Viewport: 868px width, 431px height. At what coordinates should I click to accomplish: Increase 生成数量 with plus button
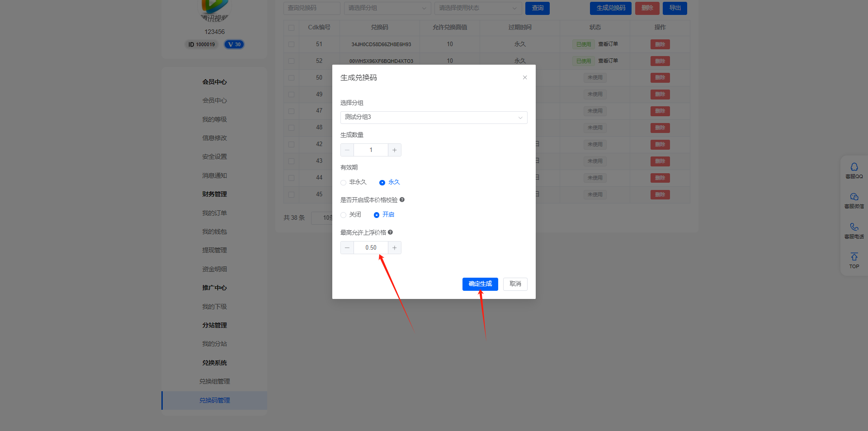[x=394, y=150]
